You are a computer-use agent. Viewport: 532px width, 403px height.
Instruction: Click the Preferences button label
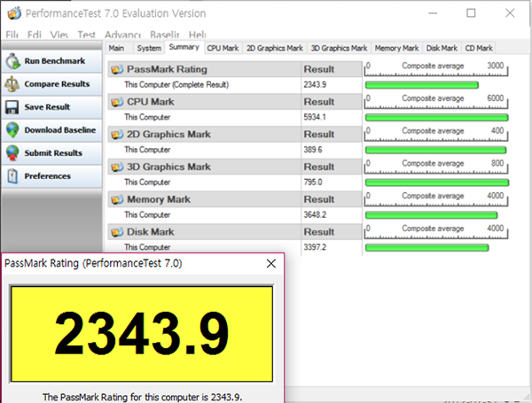[48, 176]
